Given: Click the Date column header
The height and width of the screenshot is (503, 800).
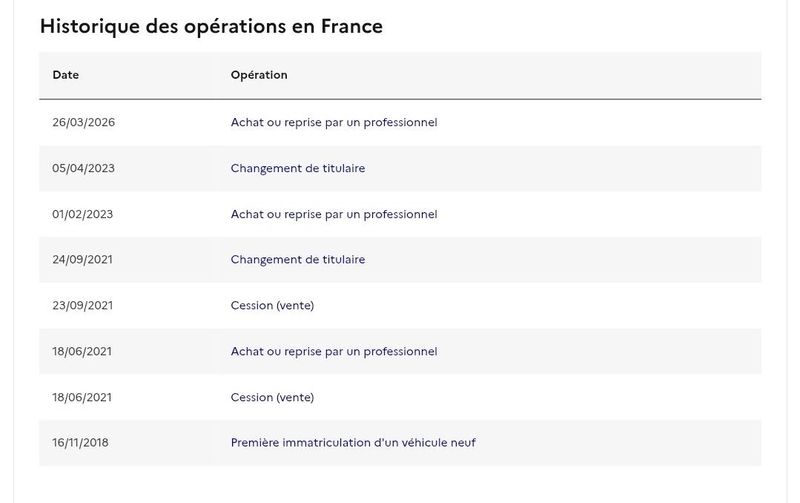Looking at the screenshot, I should [65, 75].
